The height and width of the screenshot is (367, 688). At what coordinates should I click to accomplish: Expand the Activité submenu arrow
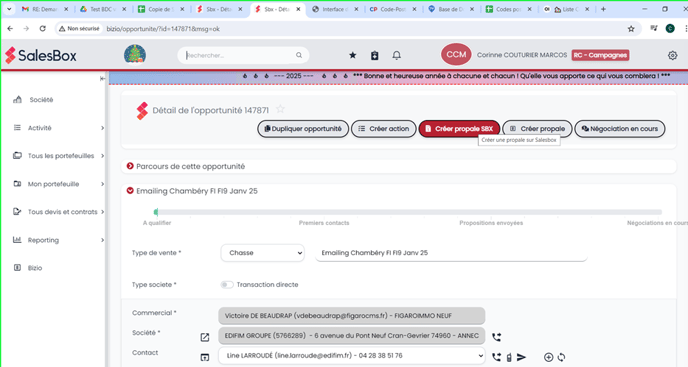coord(102,128)
